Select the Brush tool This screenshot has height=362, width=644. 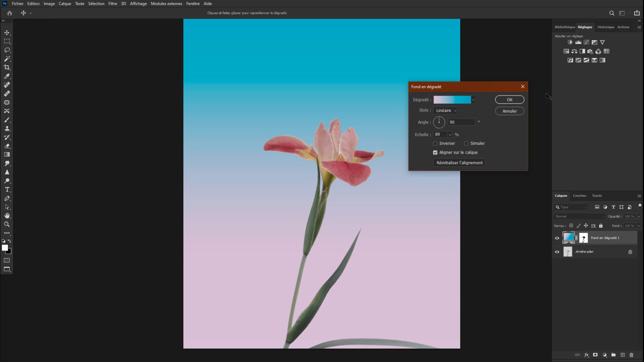click(x=7, y=120)
